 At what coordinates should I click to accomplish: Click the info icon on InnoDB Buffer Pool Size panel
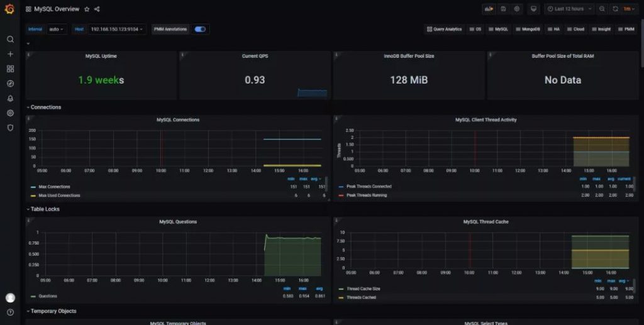pos(336,55)
